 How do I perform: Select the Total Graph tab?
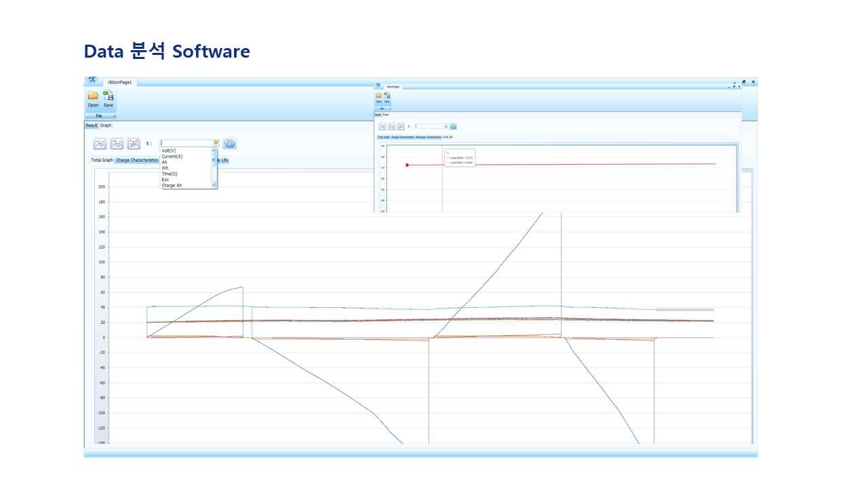[x=102, y=161]
